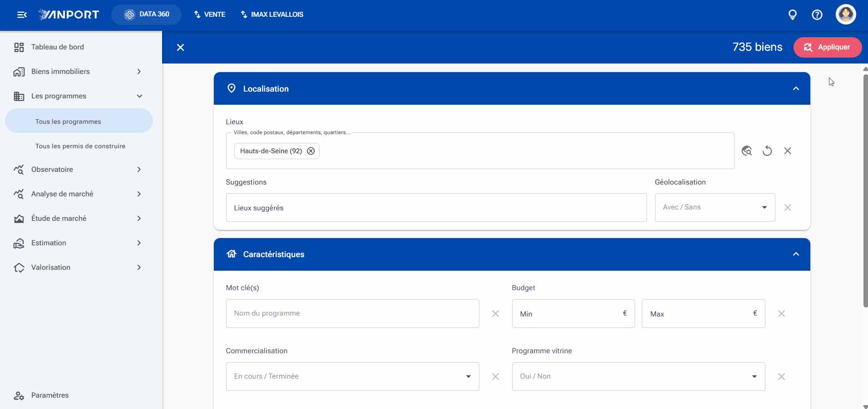Click the Nom du programme input
The image size is (868, 409).
point(353,313)
